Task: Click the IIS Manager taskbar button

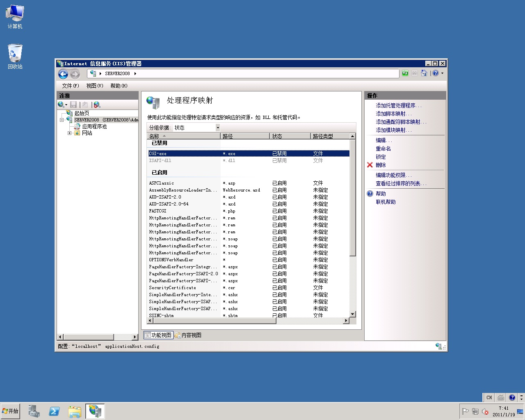Action: pos(95,411)
